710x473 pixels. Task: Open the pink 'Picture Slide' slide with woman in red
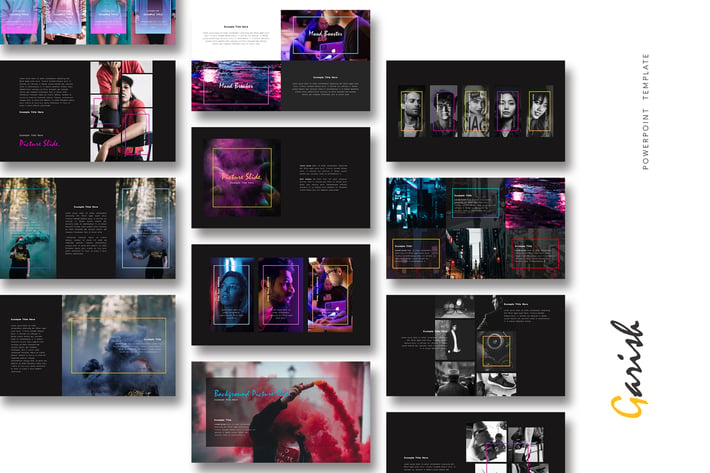pyautogui.click(x=88, y=111)
